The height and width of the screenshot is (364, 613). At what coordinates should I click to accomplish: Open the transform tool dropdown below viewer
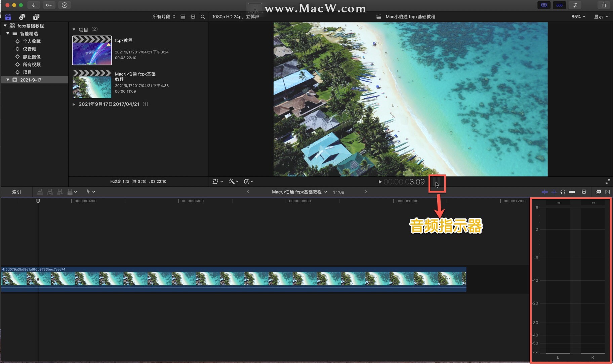coord(218,181)
